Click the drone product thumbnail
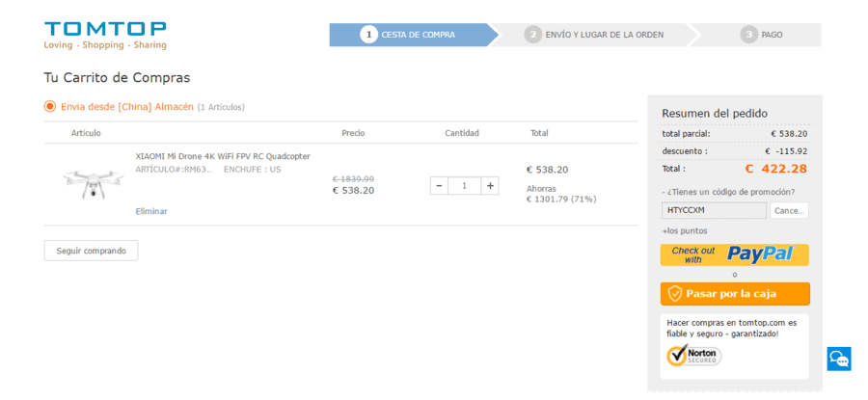The image size is (868, 400). point(94,184)
